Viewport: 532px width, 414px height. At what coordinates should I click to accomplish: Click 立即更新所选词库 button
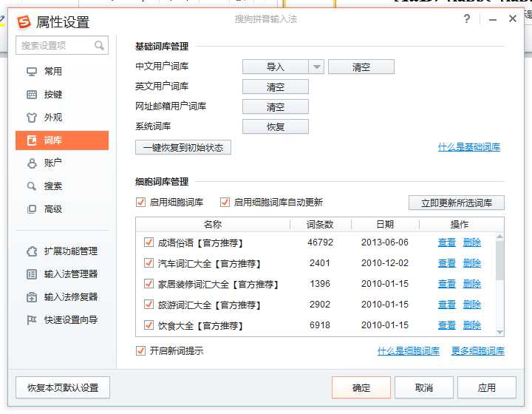(x=457, y=203)
